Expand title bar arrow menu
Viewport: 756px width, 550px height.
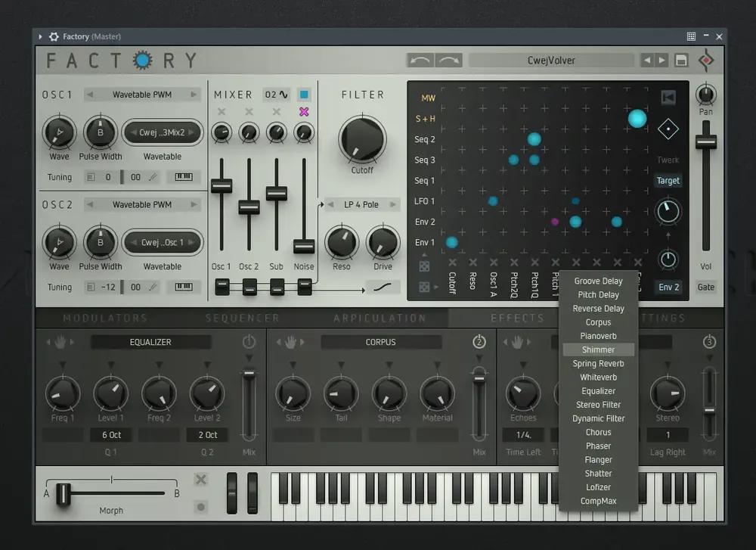40,36
